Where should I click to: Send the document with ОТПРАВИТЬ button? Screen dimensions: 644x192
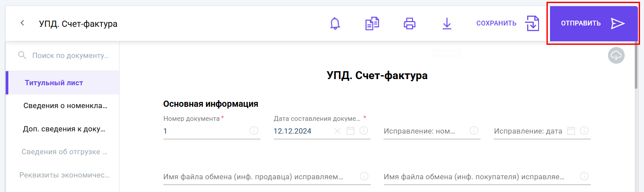[x=593, y=24]
